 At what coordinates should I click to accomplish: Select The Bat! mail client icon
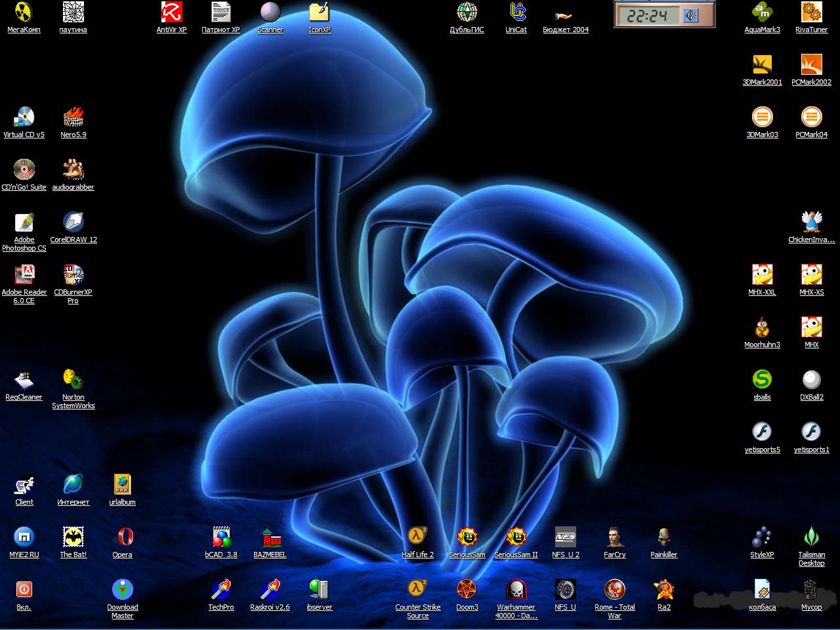pos(73,537)
